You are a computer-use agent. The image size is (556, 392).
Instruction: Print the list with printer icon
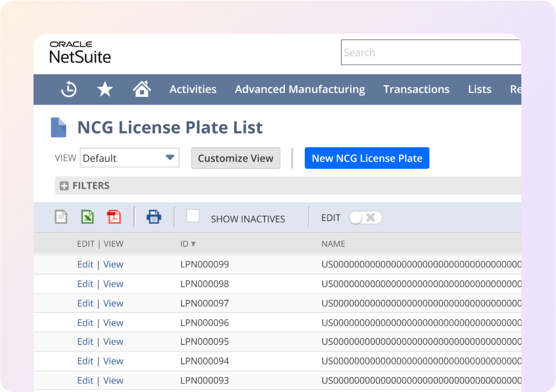[154, 216]
